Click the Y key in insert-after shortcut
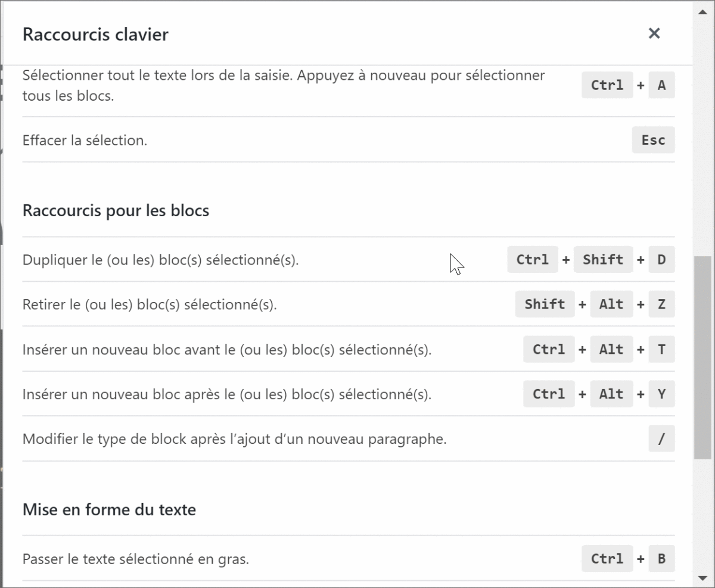This screenshot has height=588, width=715. [x=661, y=394]
